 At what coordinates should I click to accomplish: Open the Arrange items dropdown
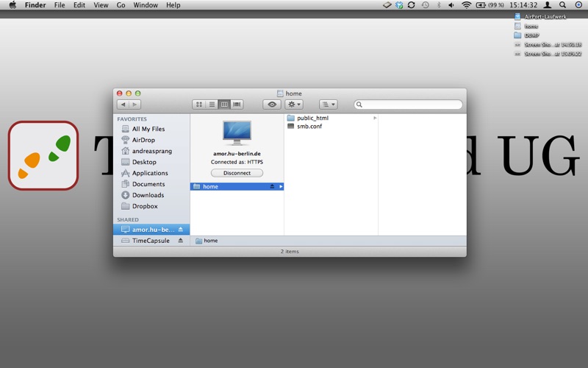(328, 105)
